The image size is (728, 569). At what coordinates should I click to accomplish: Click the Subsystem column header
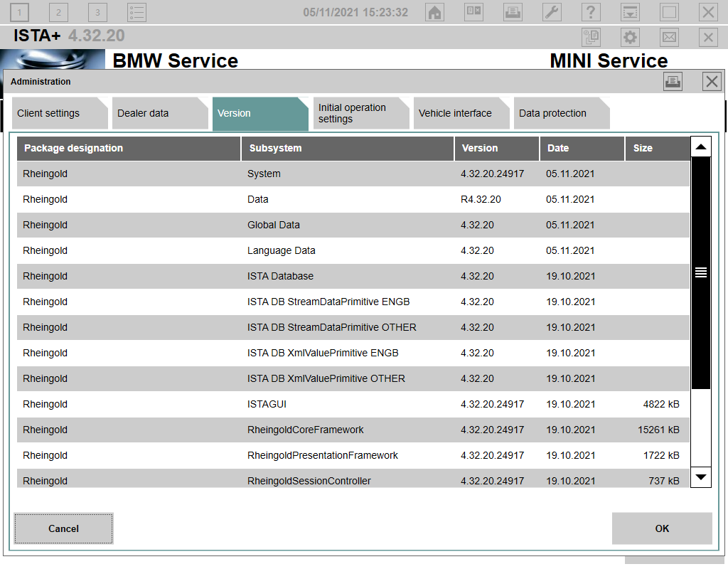[347, 148]
